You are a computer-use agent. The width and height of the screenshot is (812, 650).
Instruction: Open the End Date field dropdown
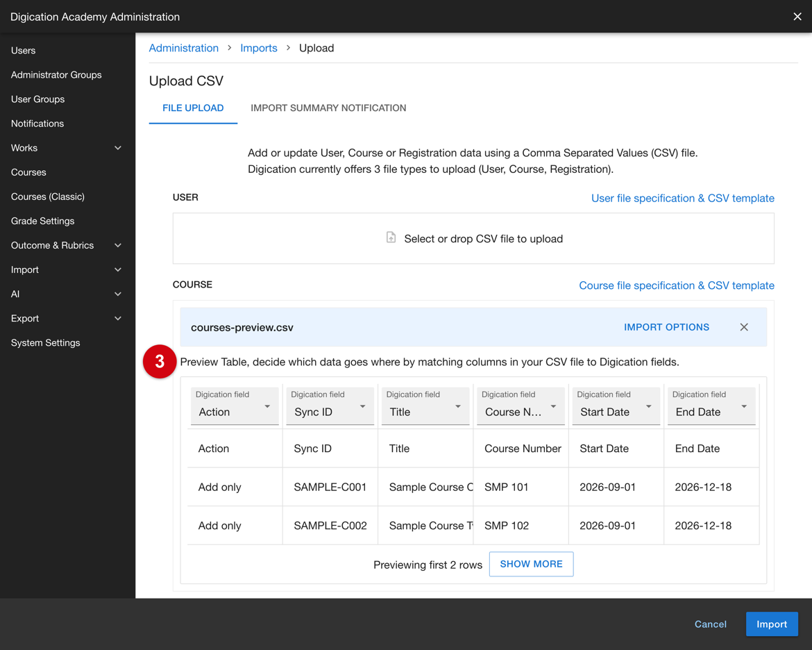coord(711,406)
